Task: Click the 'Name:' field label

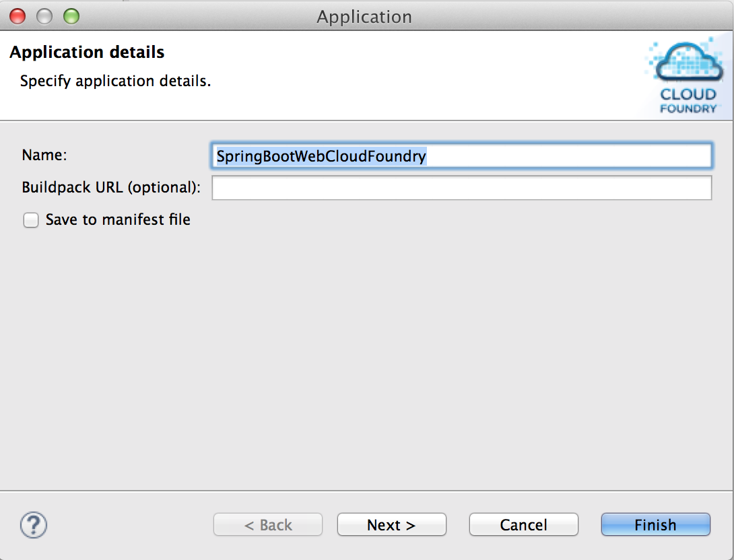Action: [44, 155]
